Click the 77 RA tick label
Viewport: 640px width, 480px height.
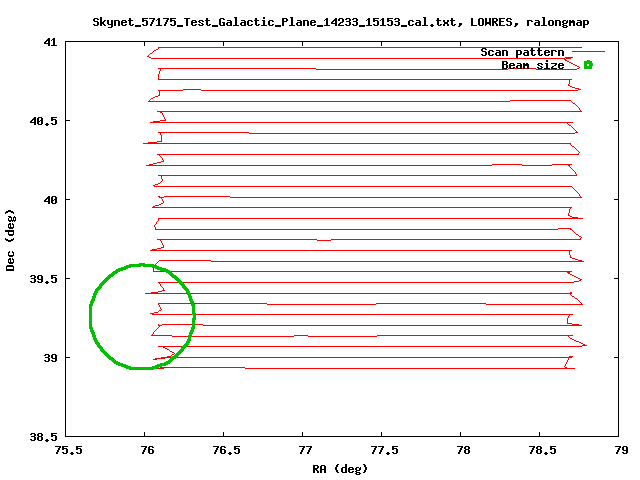tap(305, 450)
